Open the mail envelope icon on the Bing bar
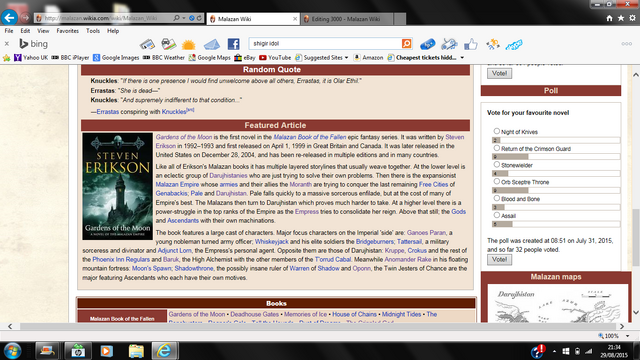Viewport: 640px width, 360px height. coord(212,44)
